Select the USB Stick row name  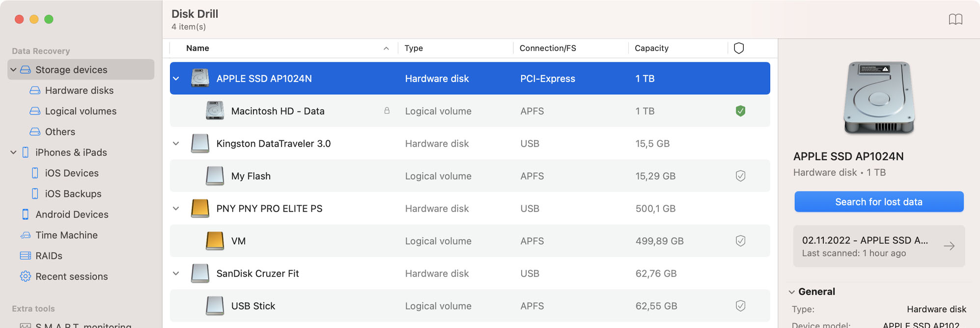(x=253, y=306)
